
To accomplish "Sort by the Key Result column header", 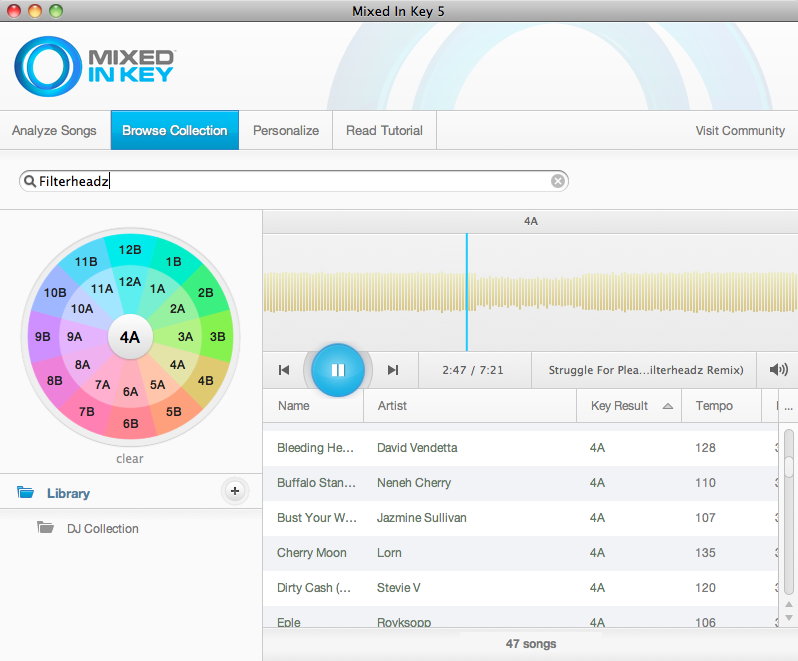I will pos(620,406).
